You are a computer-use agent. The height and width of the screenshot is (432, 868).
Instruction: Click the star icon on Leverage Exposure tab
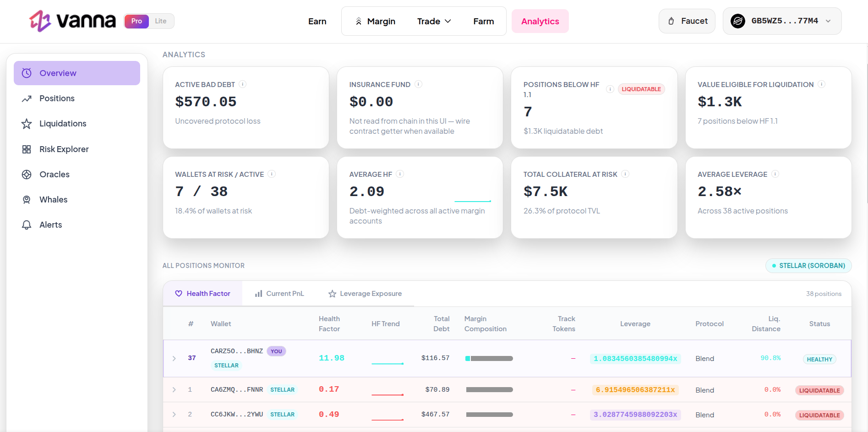tap(333, 294)
